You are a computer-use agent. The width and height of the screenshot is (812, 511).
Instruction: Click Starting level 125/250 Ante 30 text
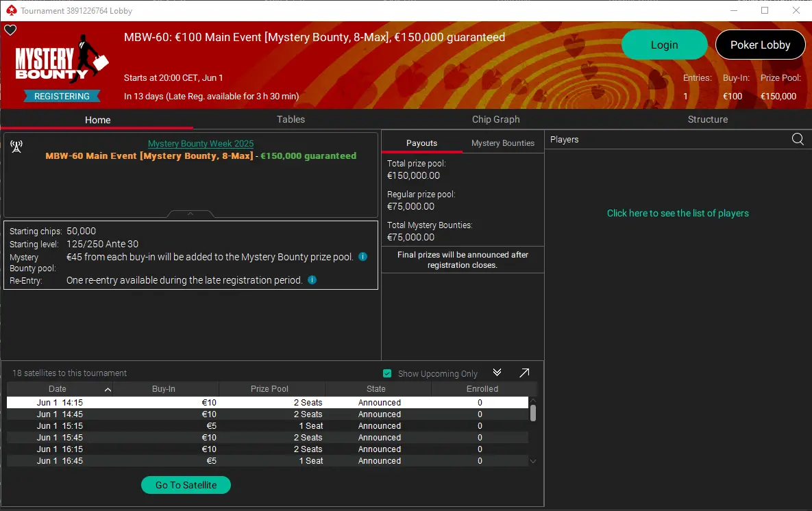[102, 244]
